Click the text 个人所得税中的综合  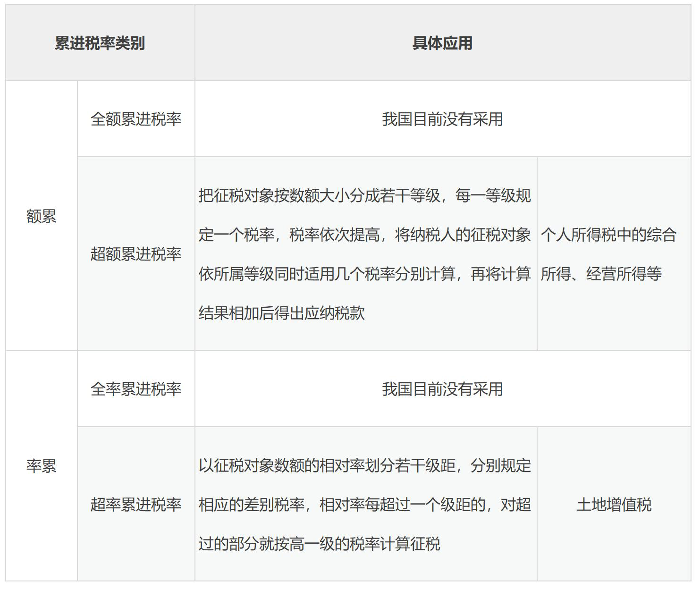608,235
